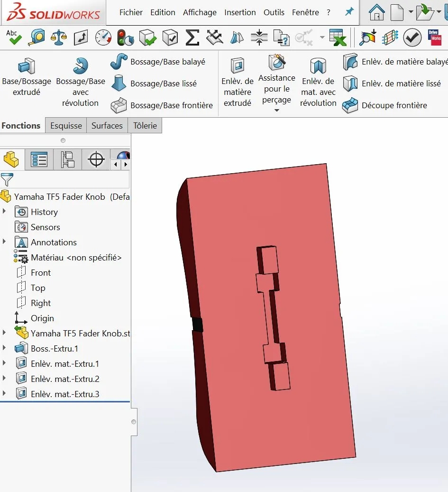
Task: Click the Equations sigma icon
Action: 192,37
